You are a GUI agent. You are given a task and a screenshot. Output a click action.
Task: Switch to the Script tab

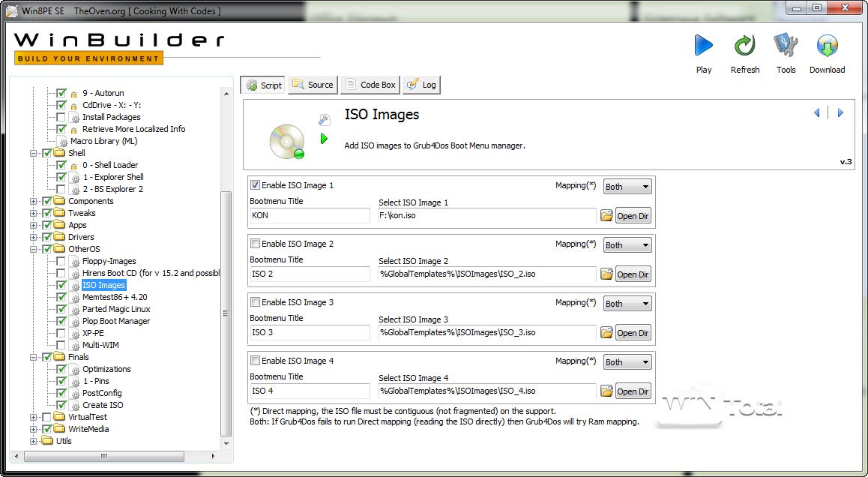263,85
